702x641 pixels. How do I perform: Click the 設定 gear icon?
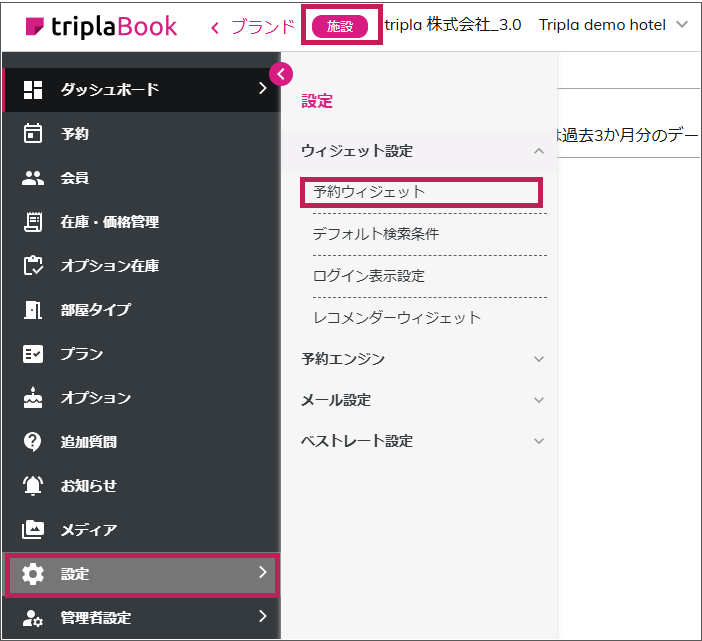coord(33,574)
